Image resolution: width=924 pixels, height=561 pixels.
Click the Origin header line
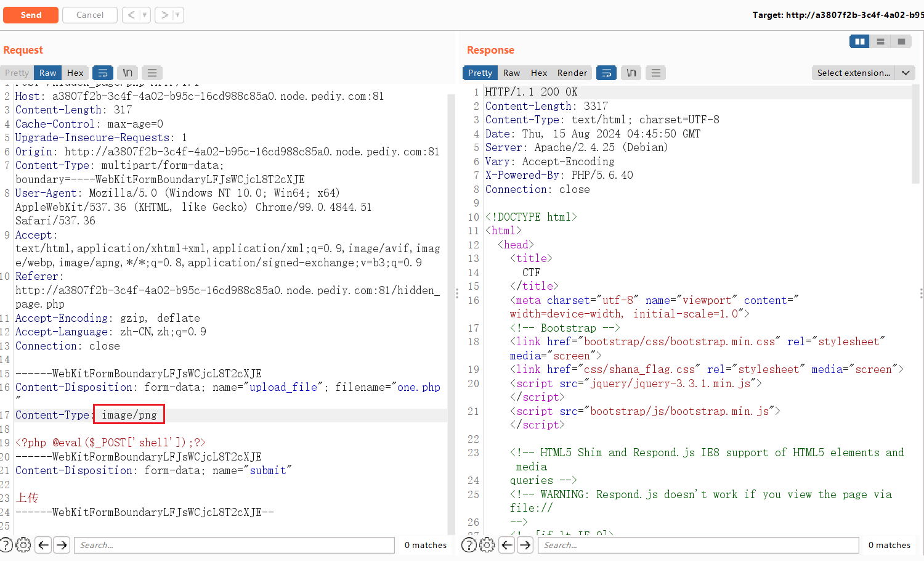pos(227,152)
